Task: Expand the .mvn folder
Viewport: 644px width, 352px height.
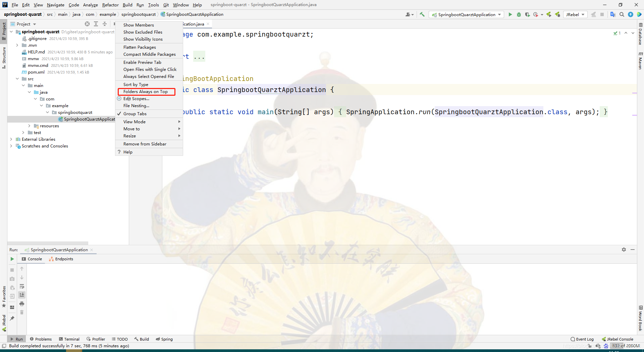Action: (17, 45)
